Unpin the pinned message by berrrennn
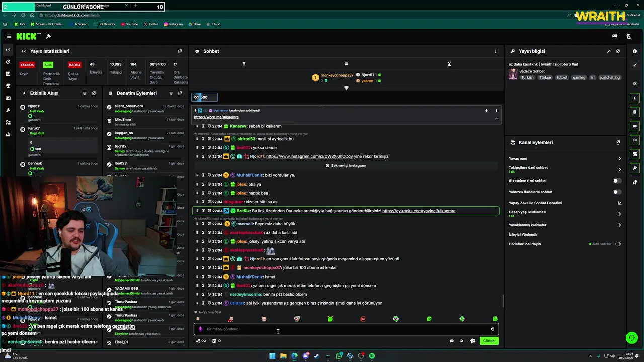644x362 pixels. click(x=487, y=110)
